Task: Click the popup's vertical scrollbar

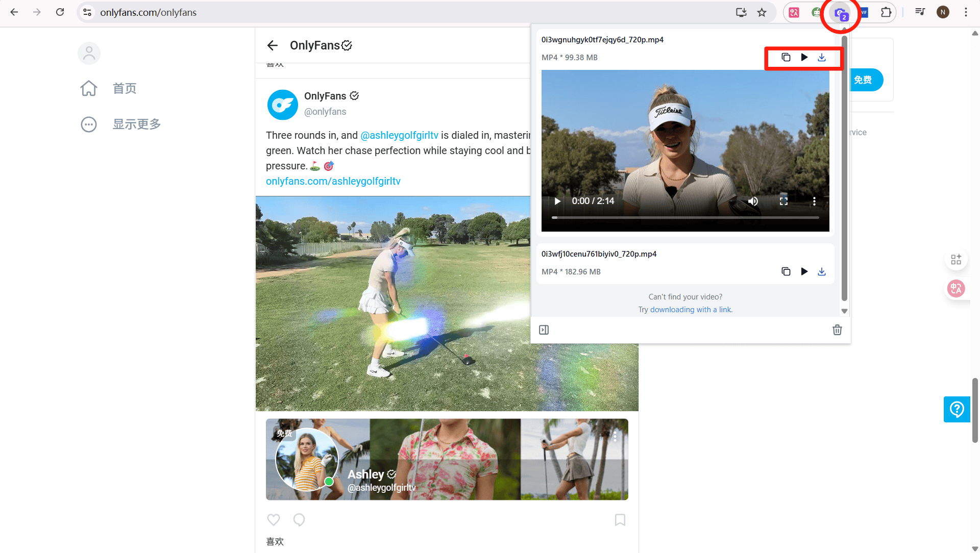Action: coord(844,168)
